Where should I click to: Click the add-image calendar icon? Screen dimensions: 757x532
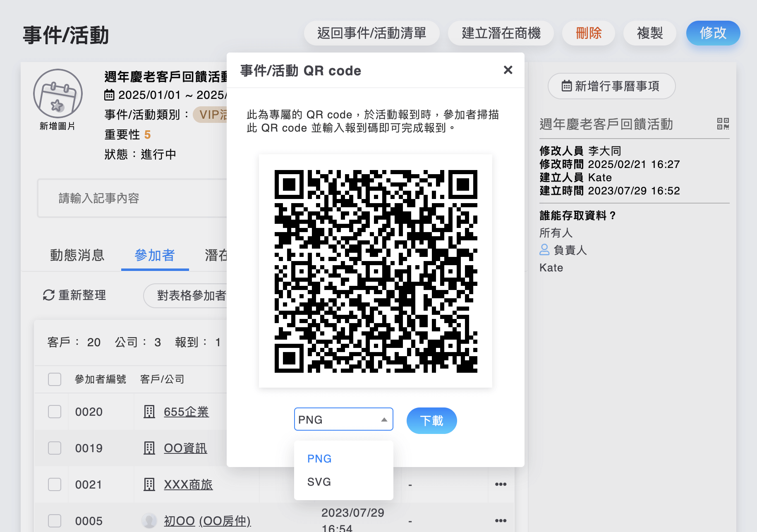point(58,94)
